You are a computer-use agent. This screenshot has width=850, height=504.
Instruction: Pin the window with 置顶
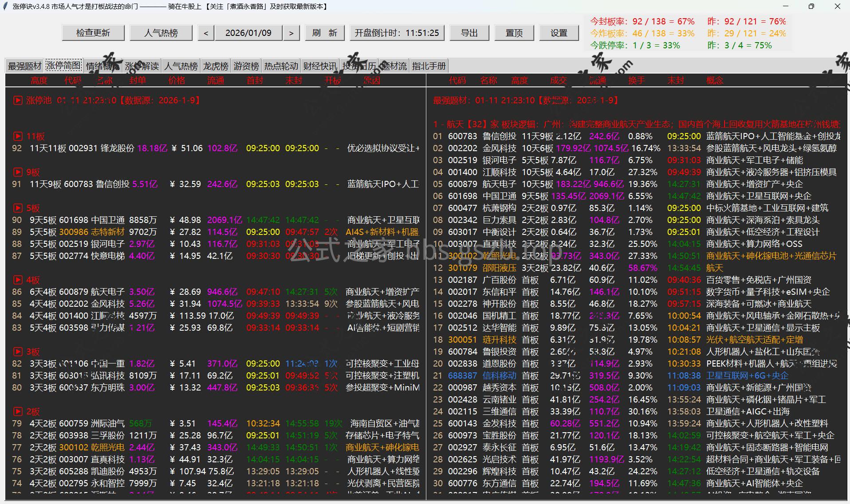pos(514,33)
